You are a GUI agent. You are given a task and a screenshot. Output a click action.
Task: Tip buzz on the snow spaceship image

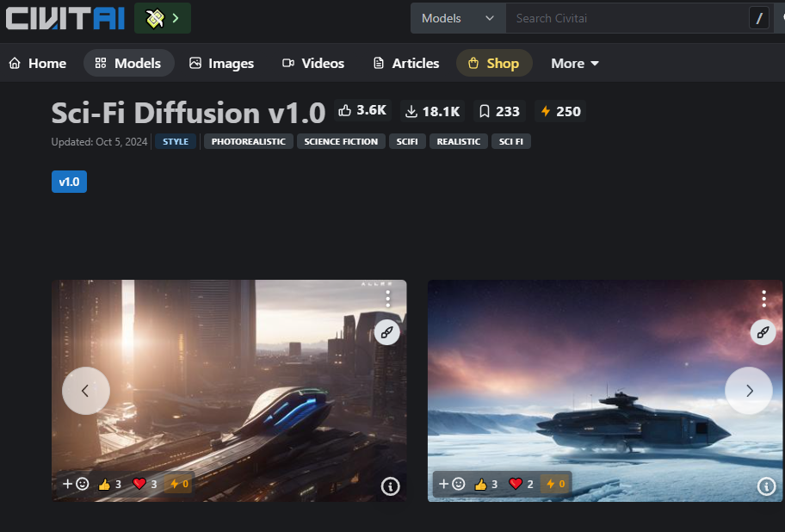pos(555,484)
